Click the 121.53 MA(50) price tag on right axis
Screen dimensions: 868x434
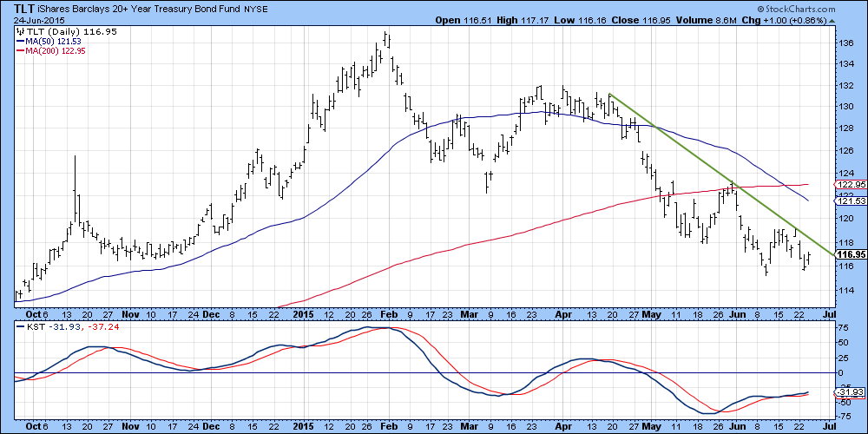[850, 201]
